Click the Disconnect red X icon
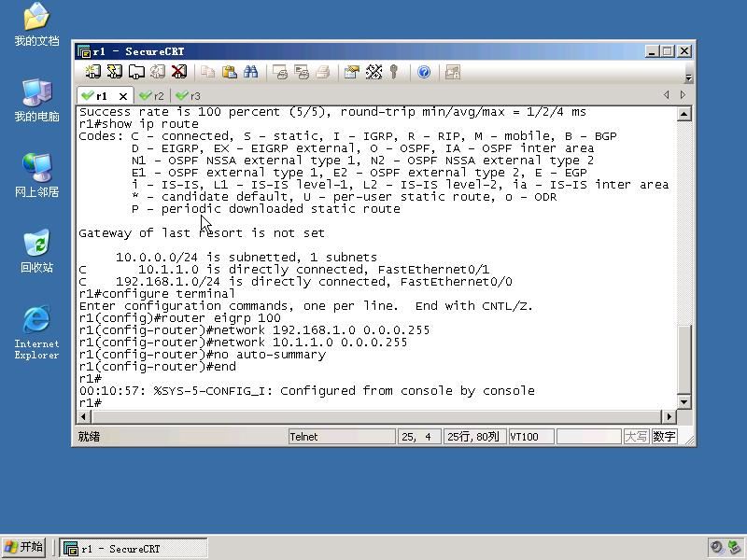Viewport: 747px width, 560px height. coord(179,72)
